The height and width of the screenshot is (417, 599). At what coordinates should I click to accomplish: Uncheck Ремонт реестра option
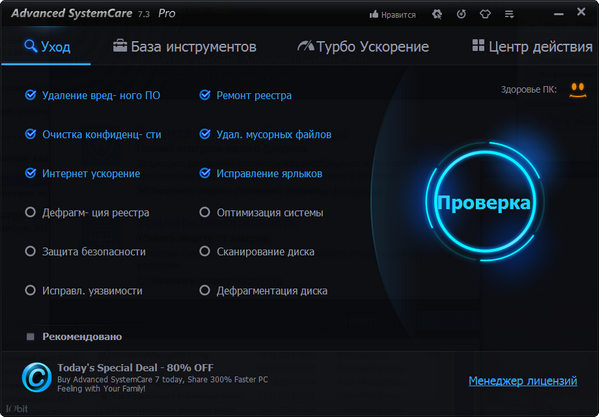(205, 95)
